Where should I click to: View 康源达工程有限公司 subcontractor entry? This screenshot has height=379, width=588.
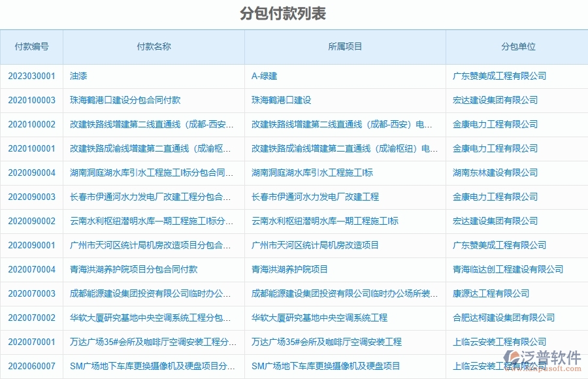coord(485,293)
